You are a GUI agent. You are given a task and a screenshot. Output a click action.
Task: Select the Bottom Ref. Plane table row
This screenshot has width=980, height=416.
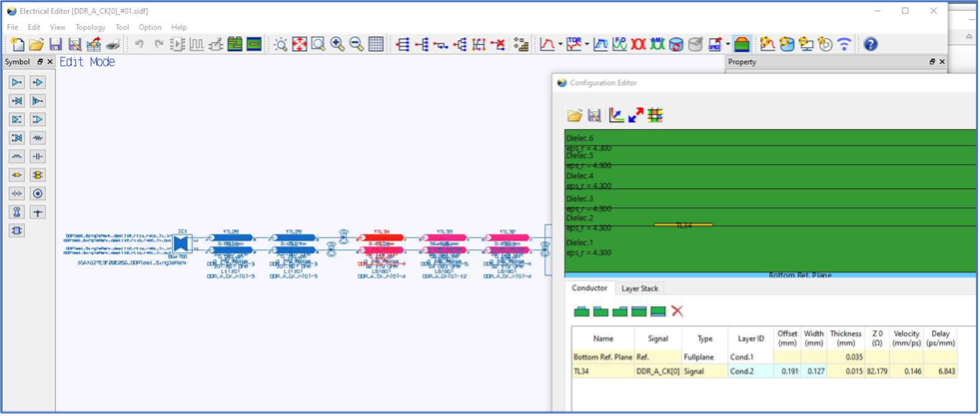click(765, 357)
